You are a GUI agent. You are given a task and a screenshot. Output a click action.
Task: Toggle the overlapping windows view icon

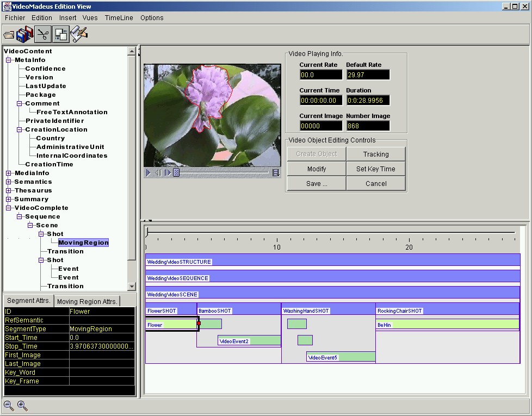(x=61, y=34)
